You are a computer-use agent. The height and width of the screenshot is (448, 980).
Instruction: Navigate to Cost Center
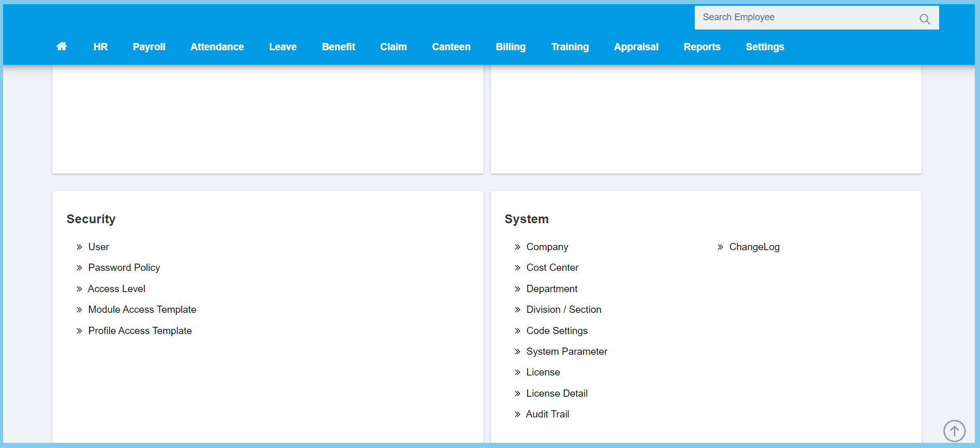tap(552, 268)
